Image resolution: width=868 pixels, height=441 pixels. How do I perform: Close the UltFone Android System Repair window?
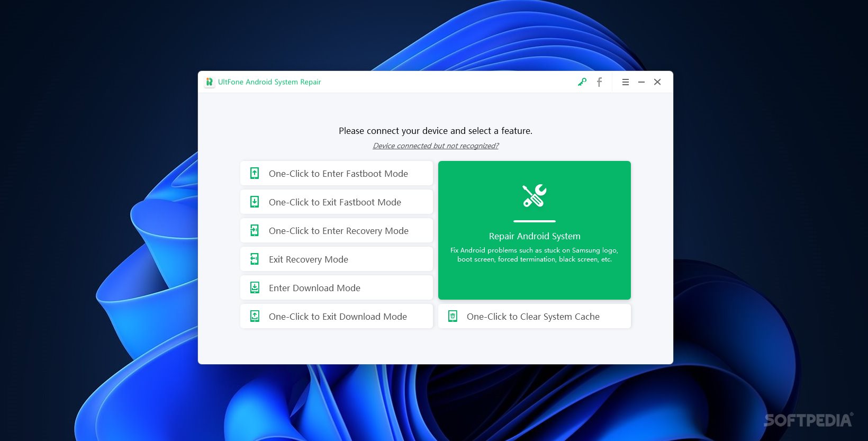click(657, 82)
